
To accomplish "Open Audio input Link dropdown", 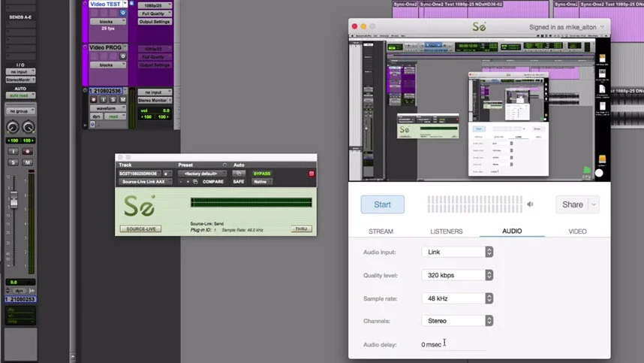I will [457, 252].
